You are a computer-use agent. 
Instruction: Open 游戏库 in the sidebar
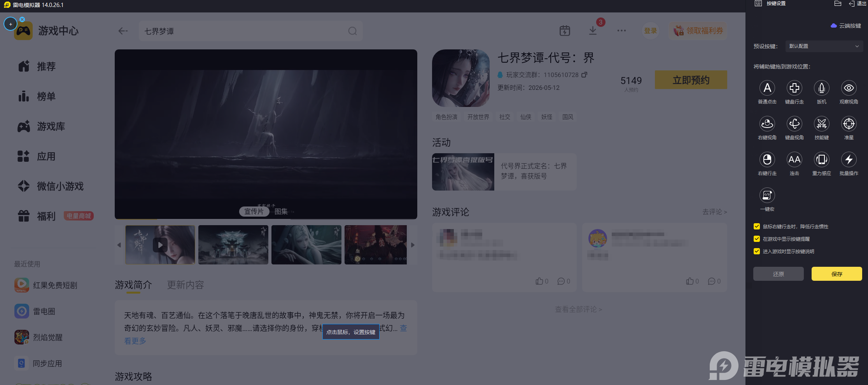coord(42,126)
